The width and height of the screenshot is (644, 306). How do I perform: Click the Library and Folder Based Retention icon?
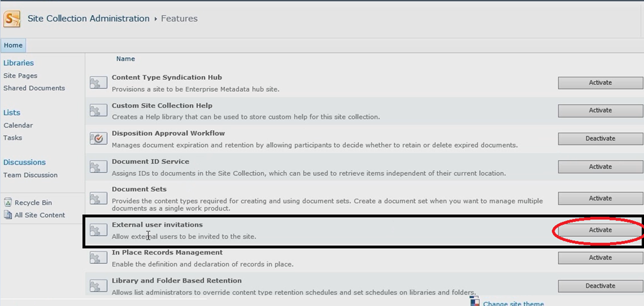tap(99, 286)
